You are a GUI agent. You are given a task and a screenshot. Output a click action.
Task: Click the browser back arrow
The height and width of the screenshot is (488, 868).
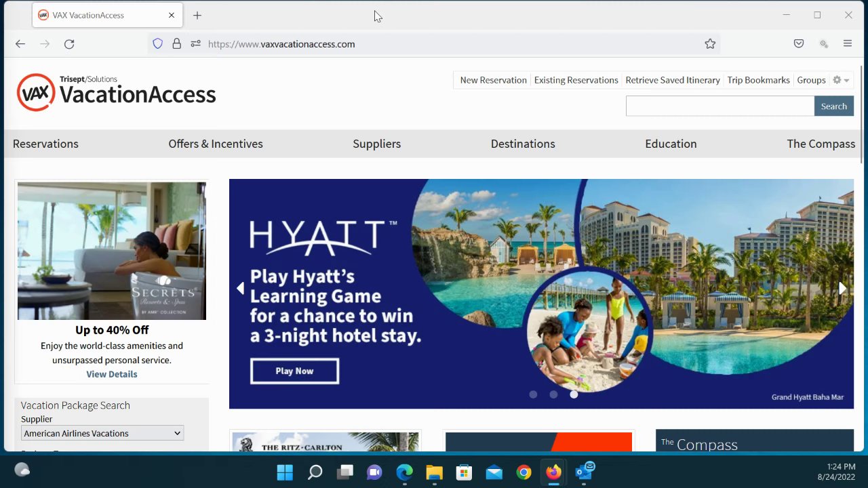click(x=20, y=44)
